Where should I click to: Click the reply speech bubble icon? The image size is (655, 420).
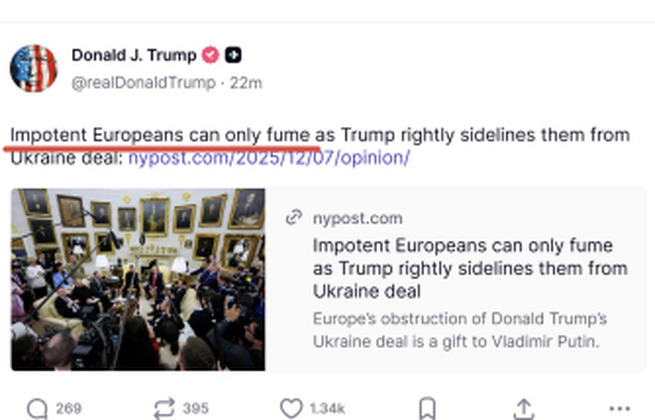click(37, 408)
